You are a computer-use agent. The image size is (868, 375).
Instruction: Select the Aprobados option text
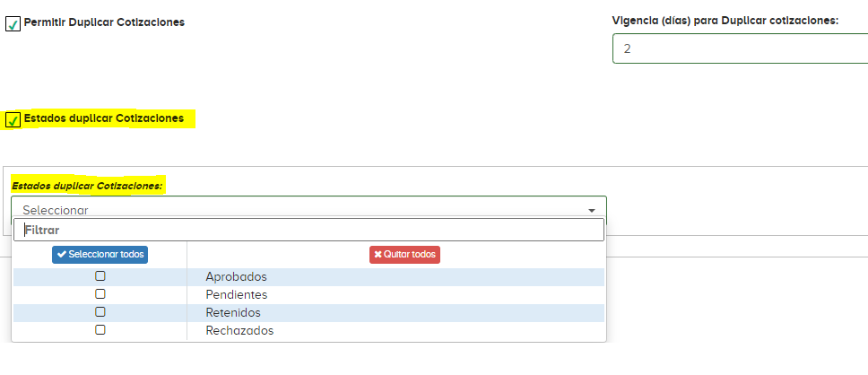(x=237, y=276)
